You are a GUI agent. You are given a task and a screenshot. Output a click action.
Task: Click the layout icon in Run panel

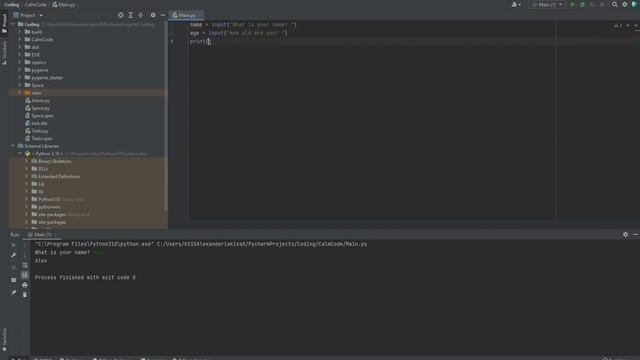13,280
